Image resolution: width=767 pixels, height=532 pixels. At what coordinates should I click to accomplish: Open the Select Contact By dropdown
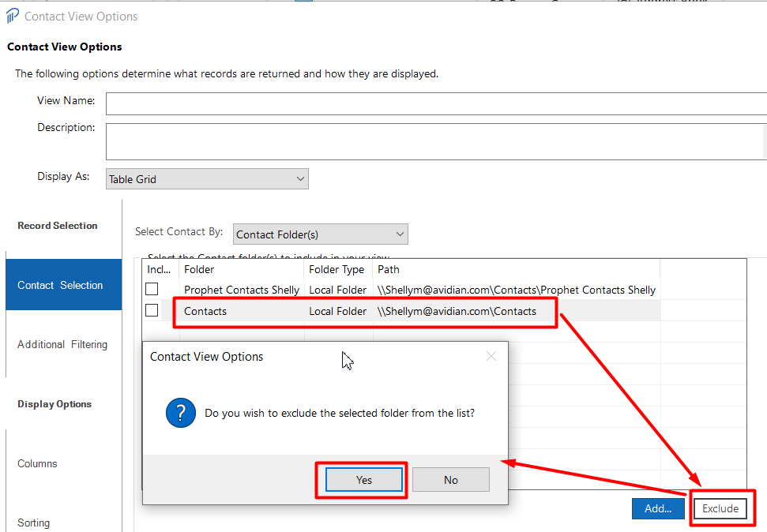click(321, 234)
